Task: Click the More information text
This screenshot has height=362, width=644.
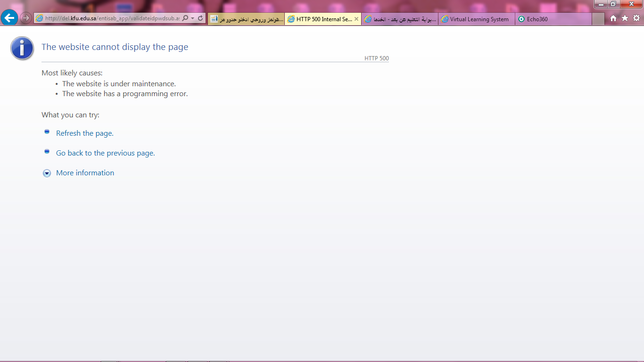Action: (x=85, y=173)
